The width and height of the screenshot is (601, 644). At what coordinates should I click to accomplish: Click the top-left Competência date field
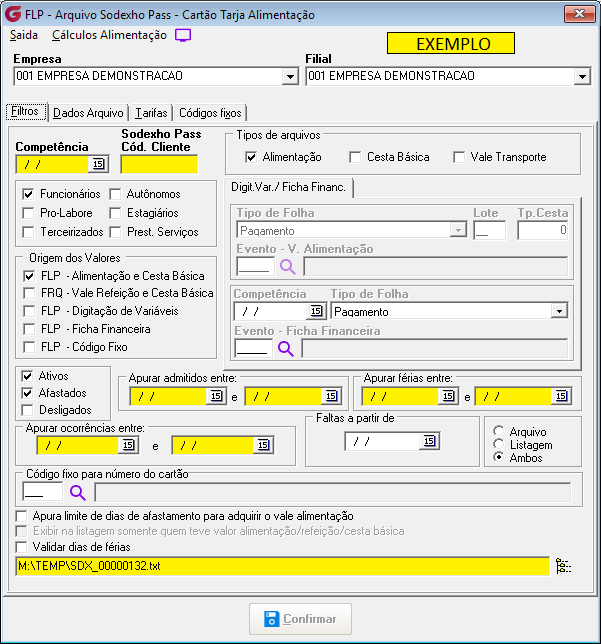click(x=53, y=164)
